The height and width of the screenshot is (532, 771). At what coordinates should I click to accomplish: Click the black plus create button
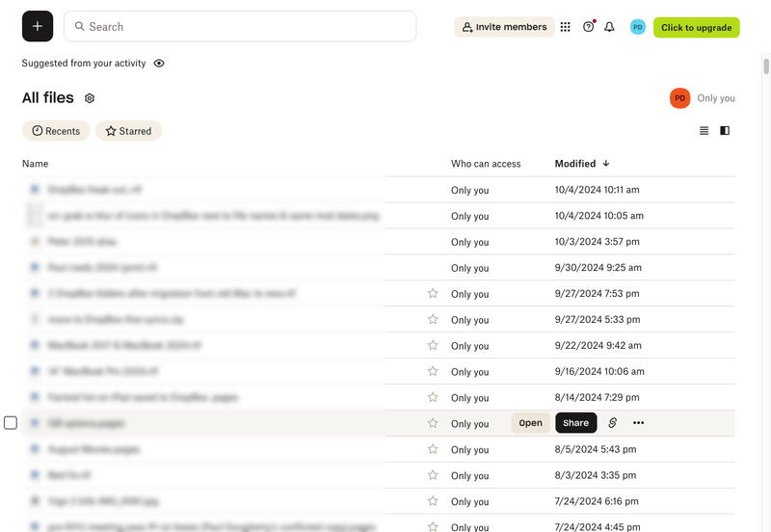coord(38,27)
